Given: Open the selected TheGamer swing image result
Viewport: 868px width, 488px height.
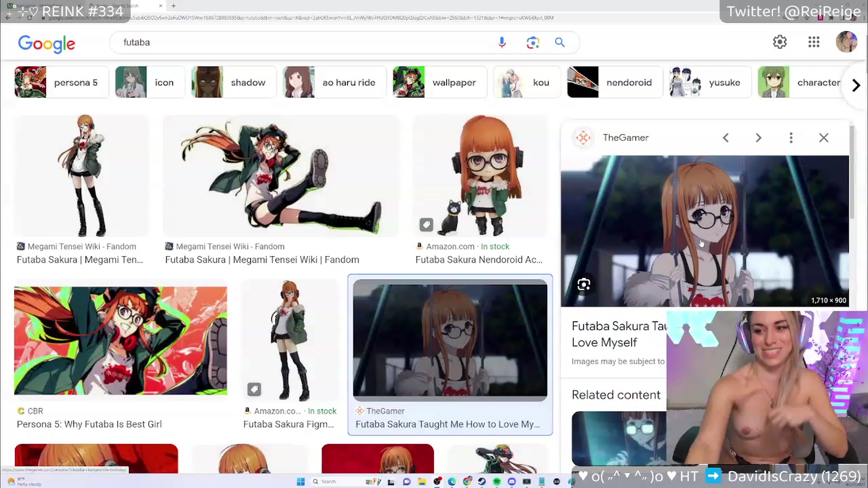Looking at the screenshot, I should click(450, 340).
